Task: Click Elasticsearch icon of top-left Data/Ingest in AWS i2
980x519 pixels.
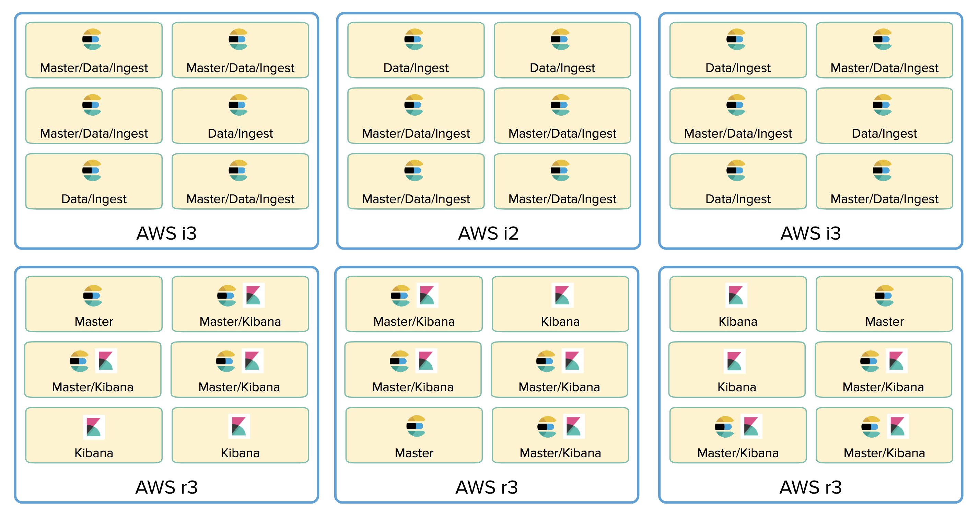Action: pyautogui.click(x=414, y=39)
